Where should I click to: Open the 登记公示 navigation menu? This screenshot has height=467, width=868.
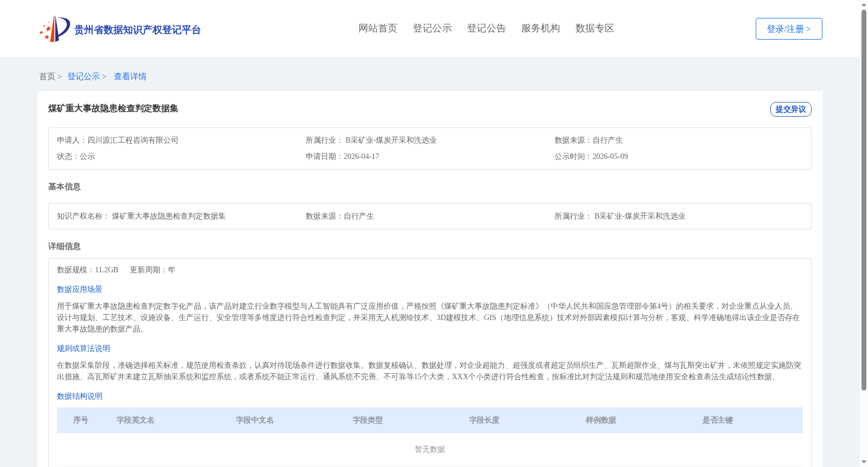click(x=432, y=28)
